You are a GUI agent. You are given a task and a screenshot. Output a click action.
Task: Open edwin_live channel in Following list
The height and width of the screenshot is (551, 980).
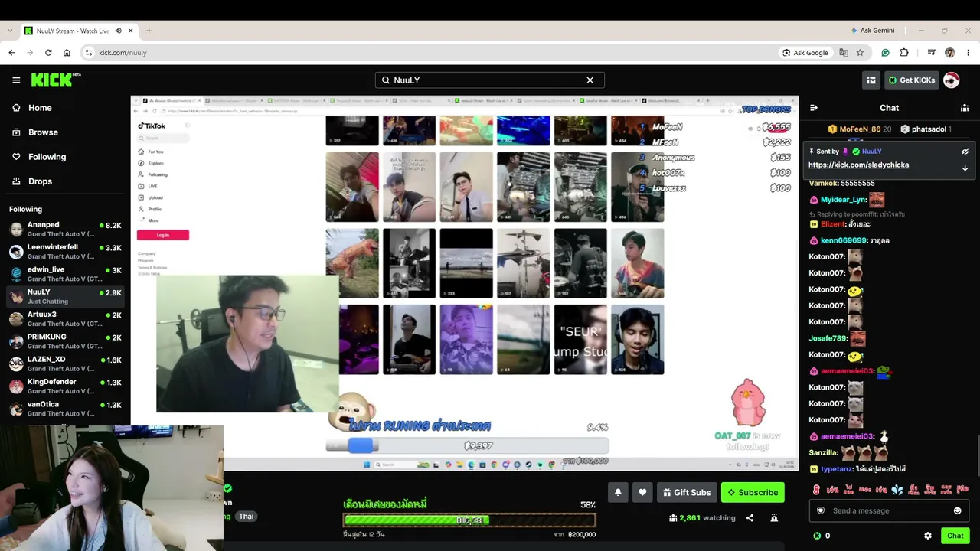(65, 274)
